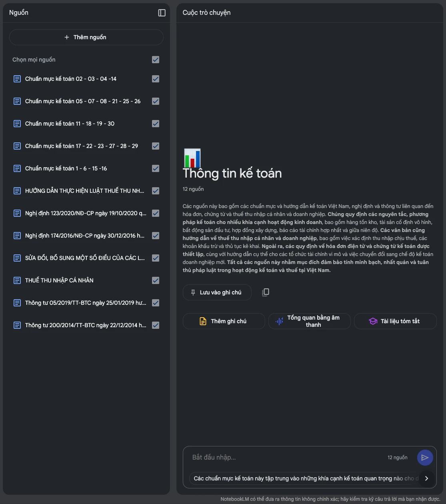Click the Bắt đầu nhập chat input field
The image size is (446, 504).
(284, 457)
